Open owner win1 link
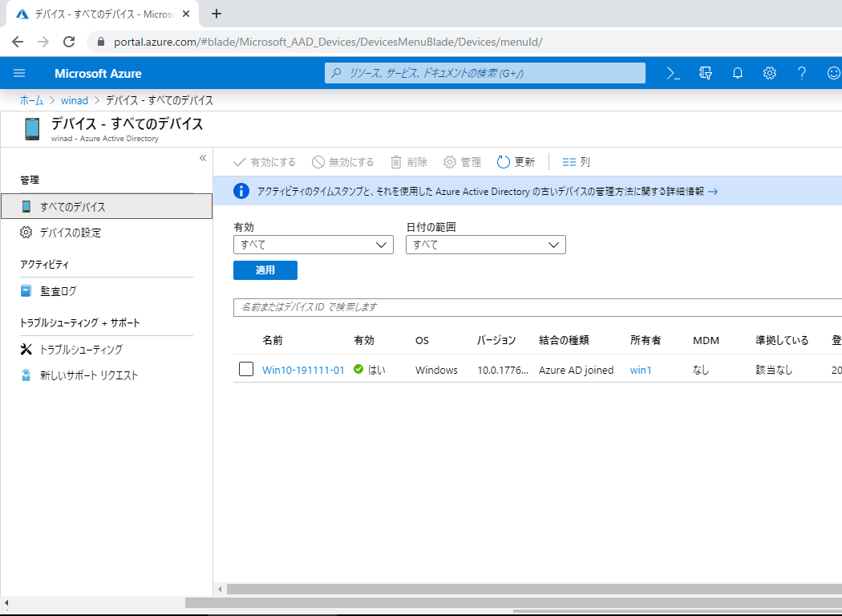This screenshot has width=842, height=616. 641,370
